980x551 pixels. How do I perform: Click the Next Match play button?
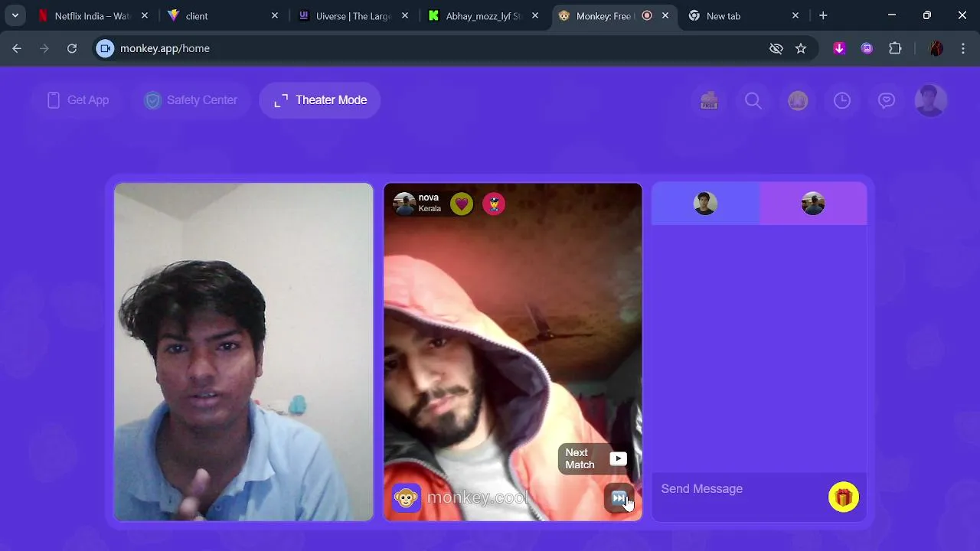tap(618, 459)
